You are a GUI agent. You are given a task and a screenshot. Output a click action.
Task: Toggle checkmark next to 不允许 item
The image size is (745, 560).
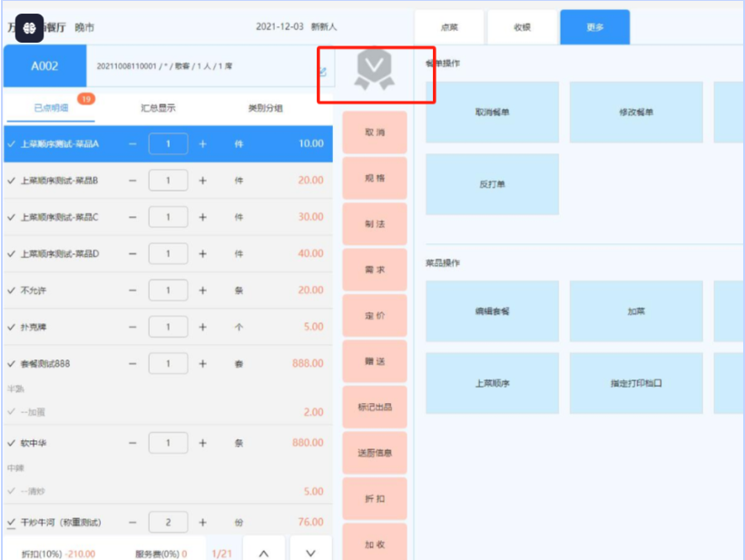(x=11, y=290)
